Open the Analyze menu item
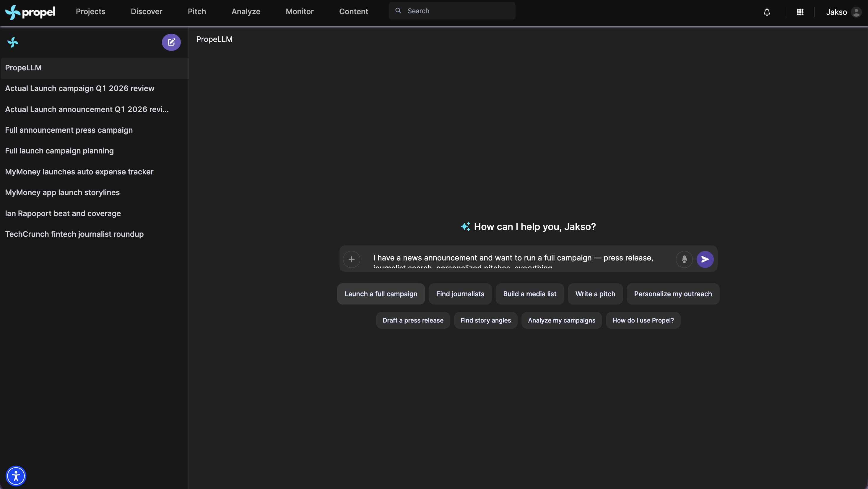868x489 pixels. coord(246,12)
